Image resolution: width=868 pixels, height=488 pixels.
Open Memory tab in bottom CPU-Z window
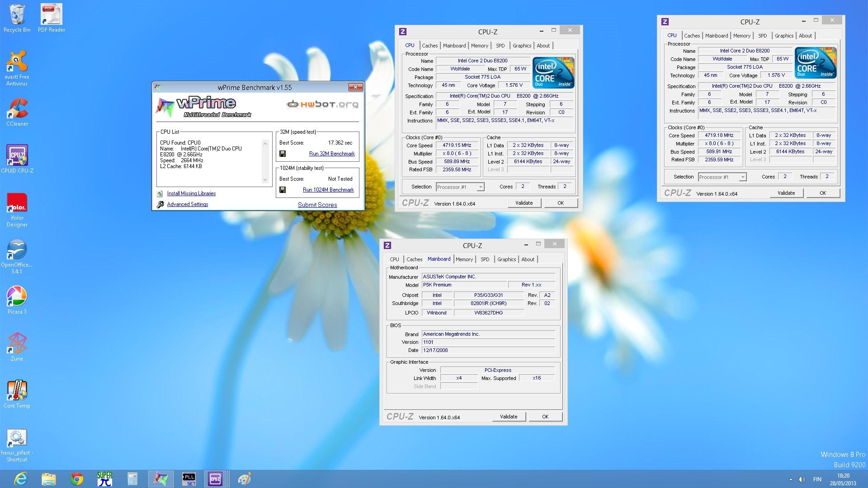click(x=464, y=259)
